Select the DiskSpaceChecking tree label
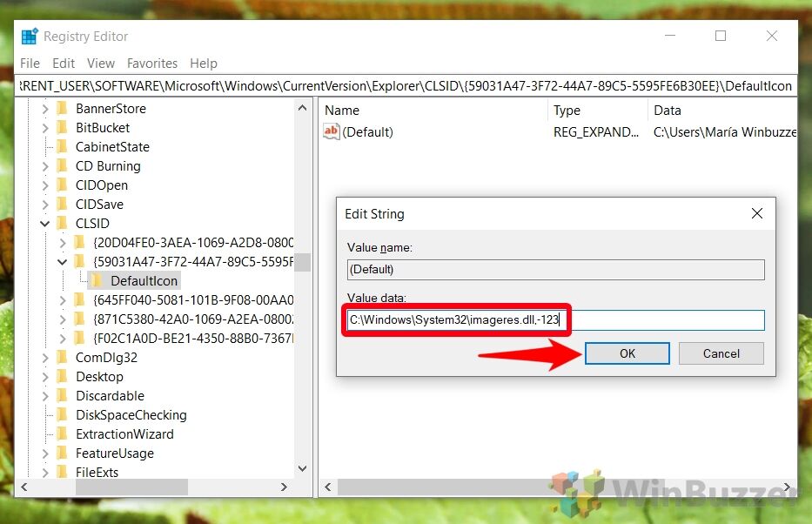This screenshot has width=812, height=524. tap(131, 414)
